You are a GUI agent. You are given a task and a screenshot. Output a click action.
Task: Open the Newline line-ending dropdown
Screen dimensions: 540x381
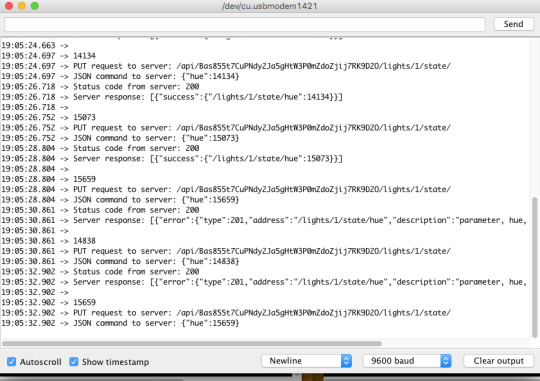point(306,361)
